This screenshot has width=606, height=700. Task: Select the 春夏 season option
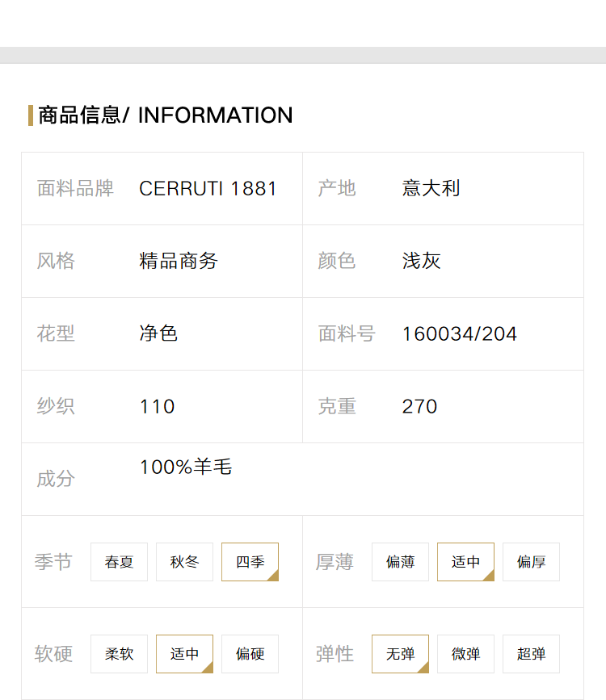(x=119, y=562)
